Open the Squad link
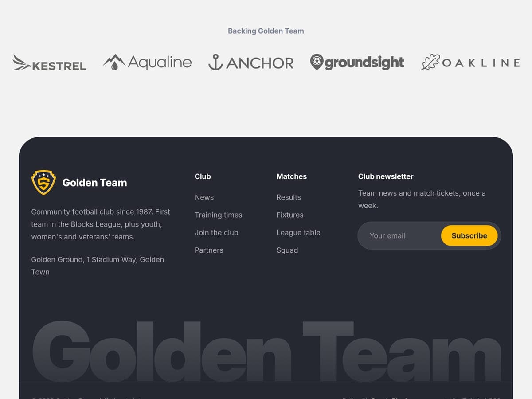The image size is (532, 399). tap(287, 250)
